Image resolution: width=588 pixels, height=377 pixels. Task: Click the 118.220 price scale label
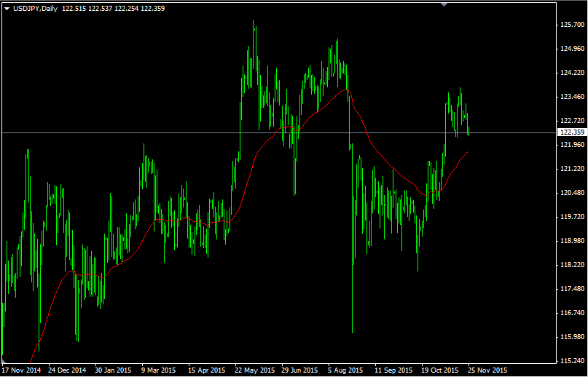(571, 265)
